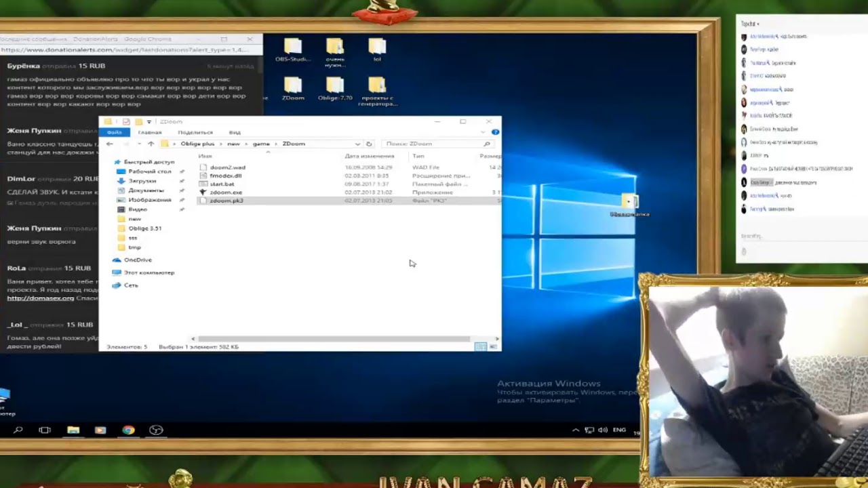This screenshot has height=488, width=868.
Task: Open the Файл ribbon menu
Action: 114,132
